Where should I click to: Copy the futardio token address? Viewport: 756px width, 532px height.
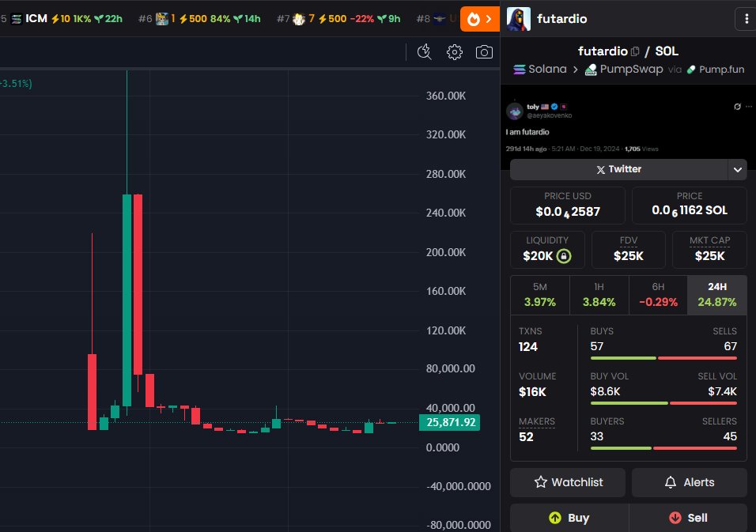(634, 51)
